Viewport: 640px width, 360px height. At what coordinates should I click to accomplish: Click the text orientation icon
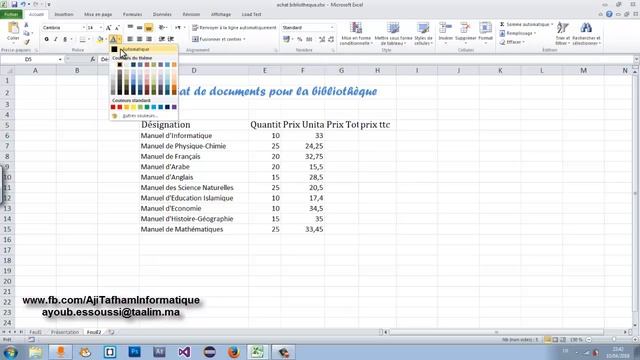coord(162,28)
